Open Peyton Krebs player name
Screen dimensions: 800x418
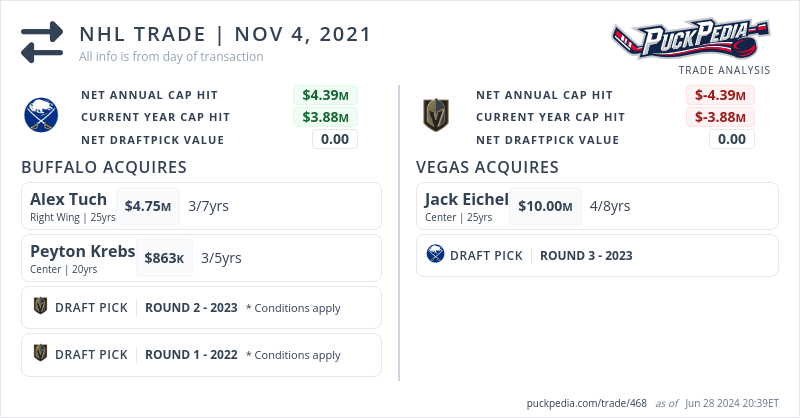[82, 251]
